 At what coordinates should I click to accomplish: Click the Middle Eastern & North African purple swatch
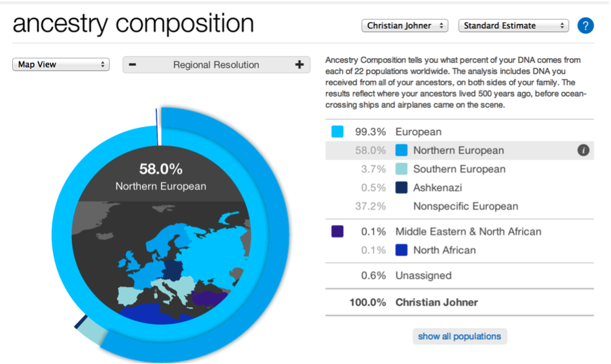point(337,231)
